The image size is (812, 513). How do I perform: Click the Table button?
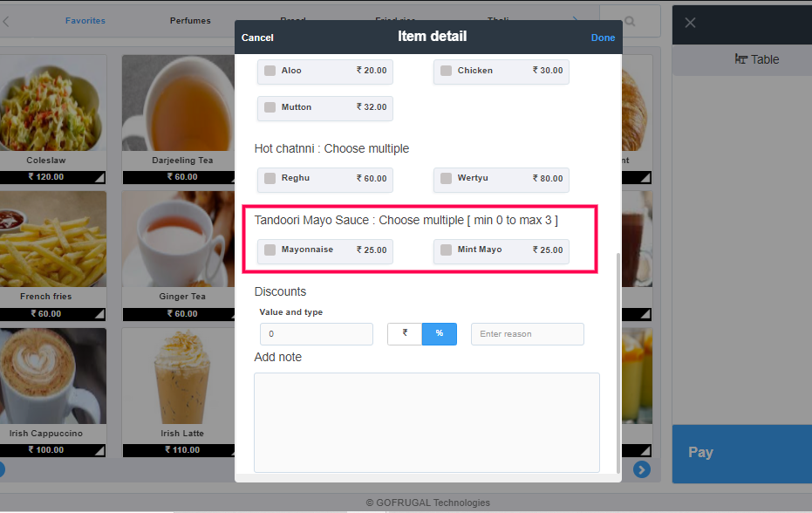(756, 59)
